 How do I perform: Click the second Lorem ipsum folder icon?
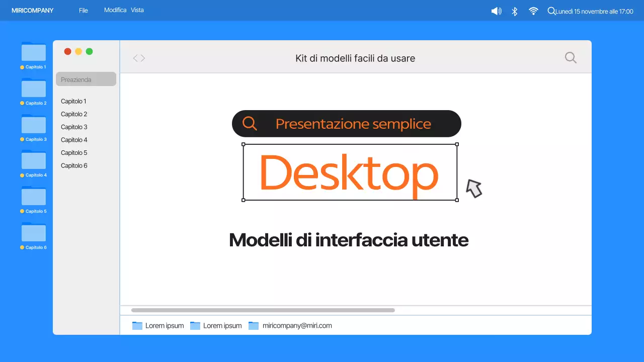(195, 325)
